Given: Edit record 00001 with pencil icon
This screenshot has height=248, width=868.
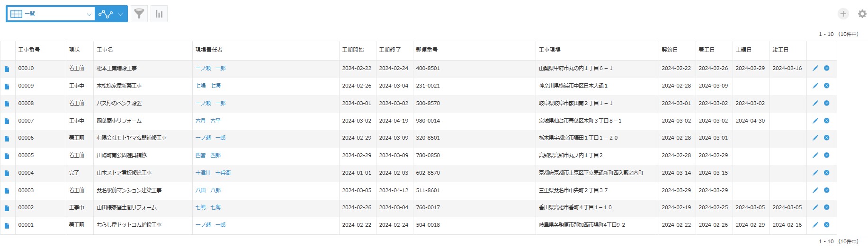Looking at the screenshot, I should [815, 225].
